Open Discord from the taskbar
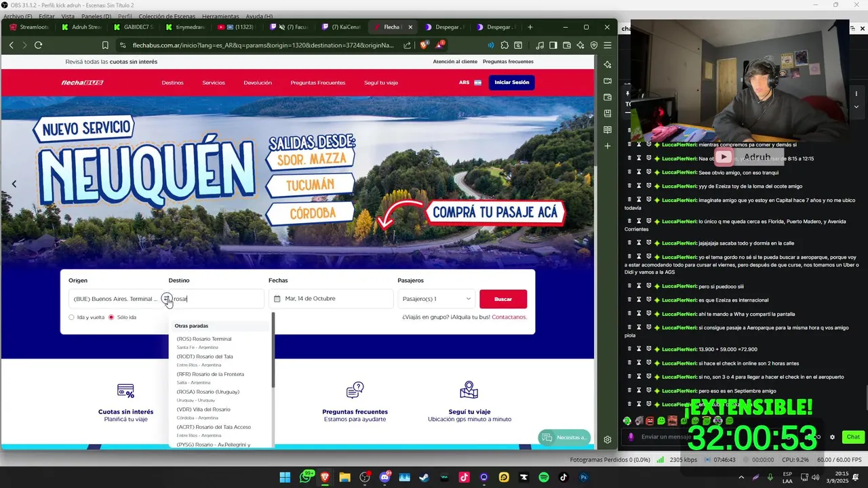The height and width of the screenshot is (488, 868). point(385,477)
